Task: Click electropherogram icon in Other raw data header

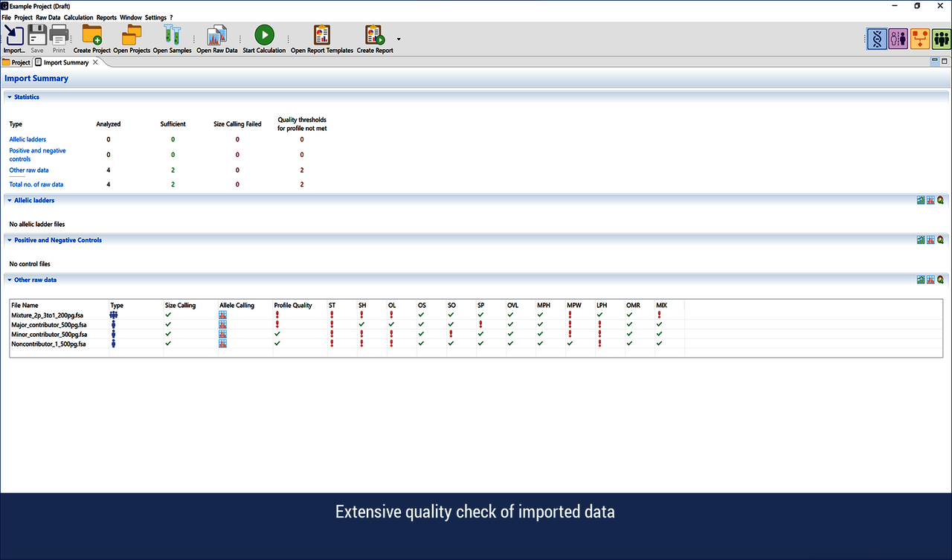Action: [x=930, y=280]
